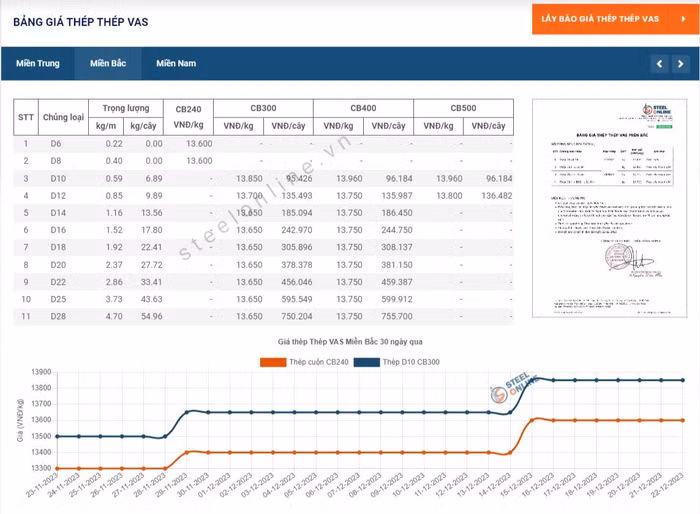Click the CB500 column header

pyautogui.click(x=463, y=108)
